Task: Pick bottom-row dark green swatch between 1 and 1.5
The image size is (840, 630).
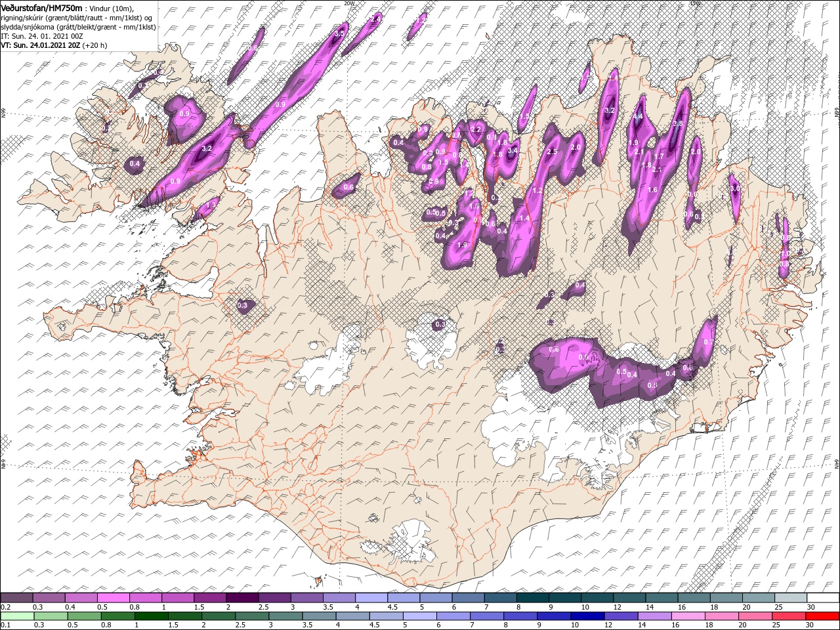Action: point(151,616)
